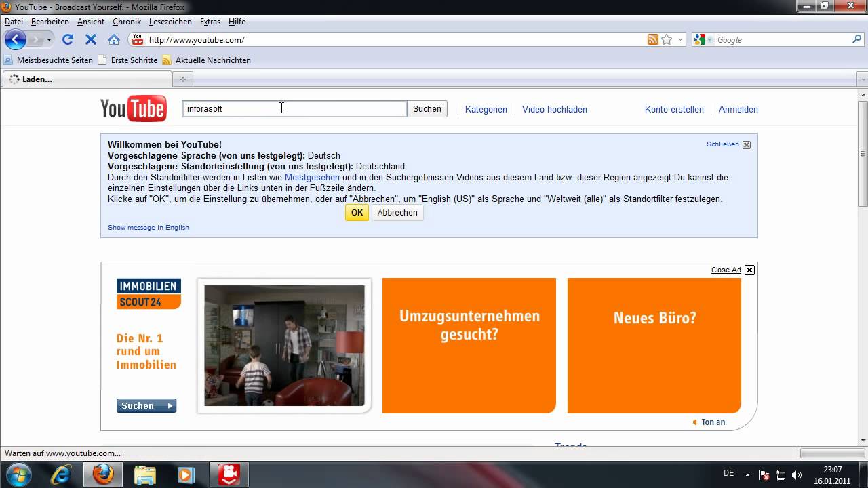
Task: Close the ad using the Close Ad X box
Action: click(x=750, y=270)
